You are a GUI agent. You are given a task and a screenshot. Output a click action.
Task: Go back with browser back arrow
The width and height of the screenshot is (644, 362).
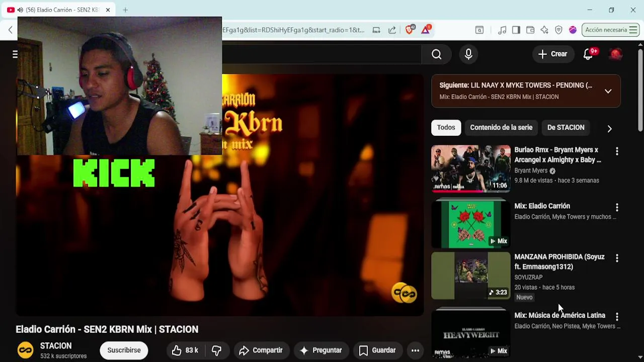click(x=10, y=30)
